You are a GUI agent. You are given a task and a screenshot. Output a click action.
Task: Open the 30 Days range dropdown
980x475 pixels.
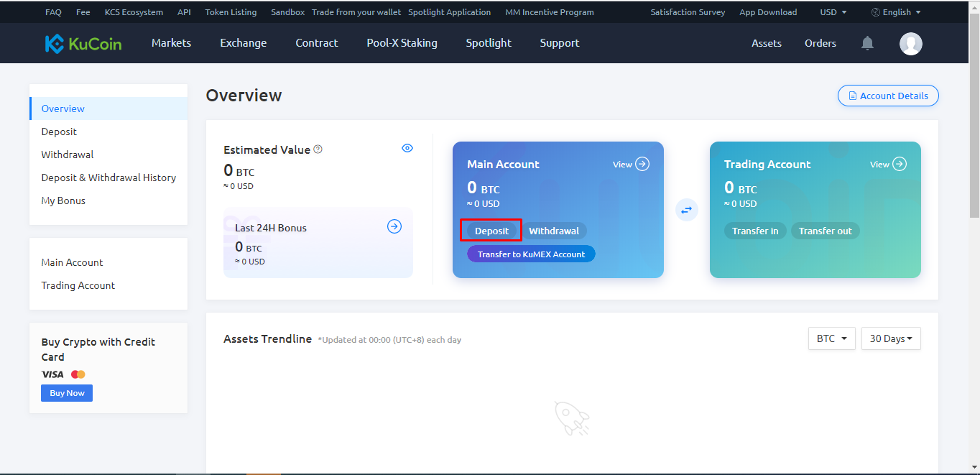(891, 338)
